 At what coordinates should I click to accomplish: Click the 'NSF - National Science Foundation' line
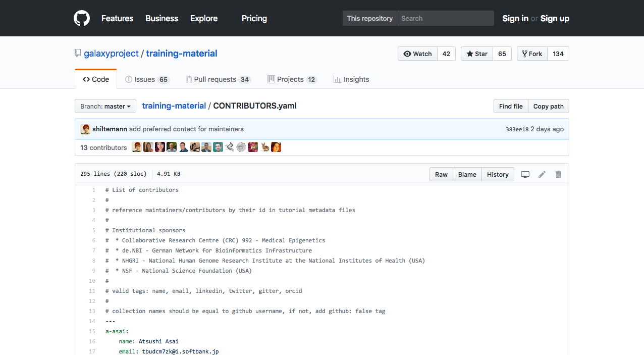click(179, 271)
